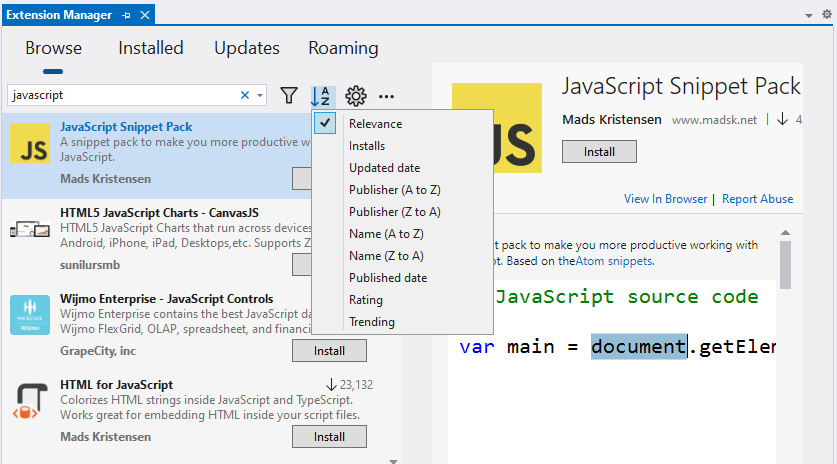Open the Atom snippets link

point(614,261)
